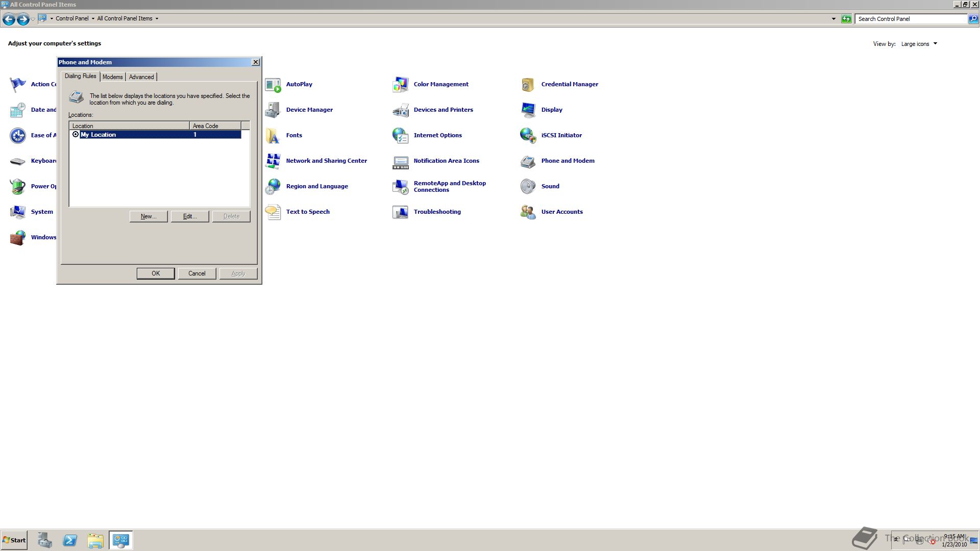Open the Troubleshooting icon
The image size is (980, 551).
[x=401, y=212]
